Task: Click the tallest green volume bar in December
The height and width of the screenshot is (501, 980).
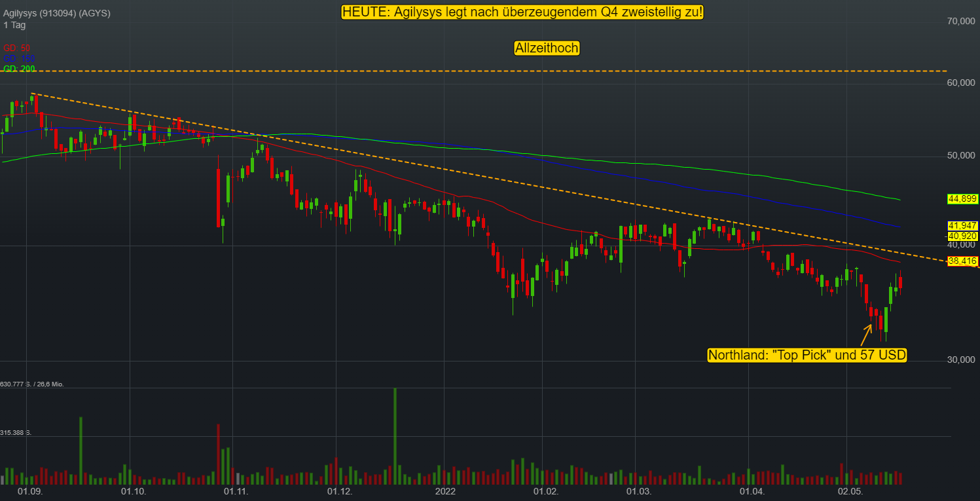Action: coord(395,436)
